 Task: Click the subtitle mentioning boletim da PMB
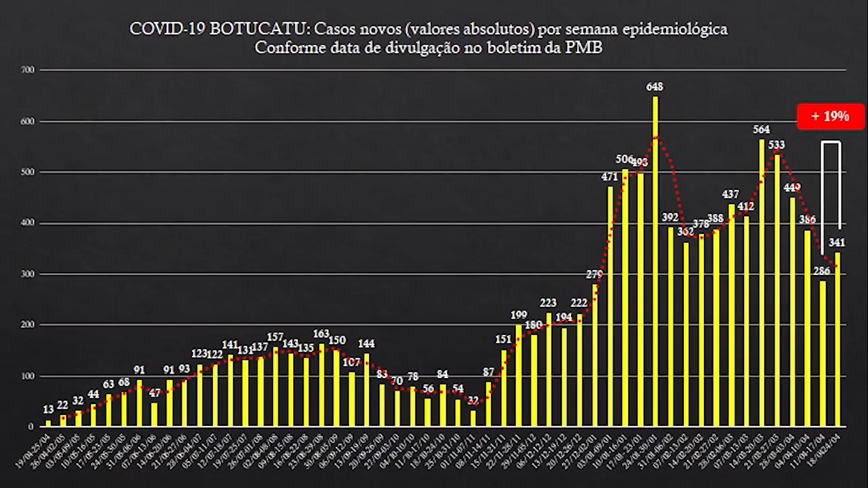pos(428,48)
